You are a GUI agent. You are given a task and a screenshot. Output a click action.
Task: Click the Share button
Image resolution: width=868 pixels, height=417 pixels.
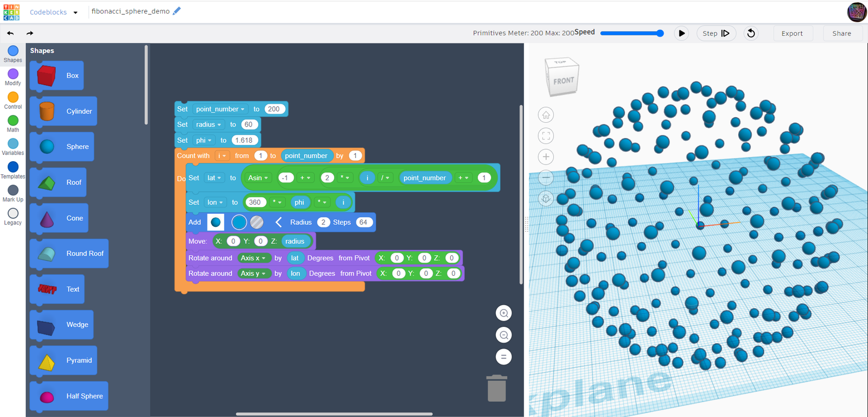tap(841, 33)
